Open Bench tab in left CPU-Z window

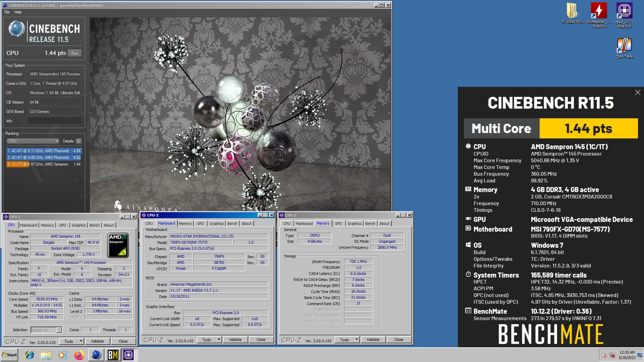(95, 225)
